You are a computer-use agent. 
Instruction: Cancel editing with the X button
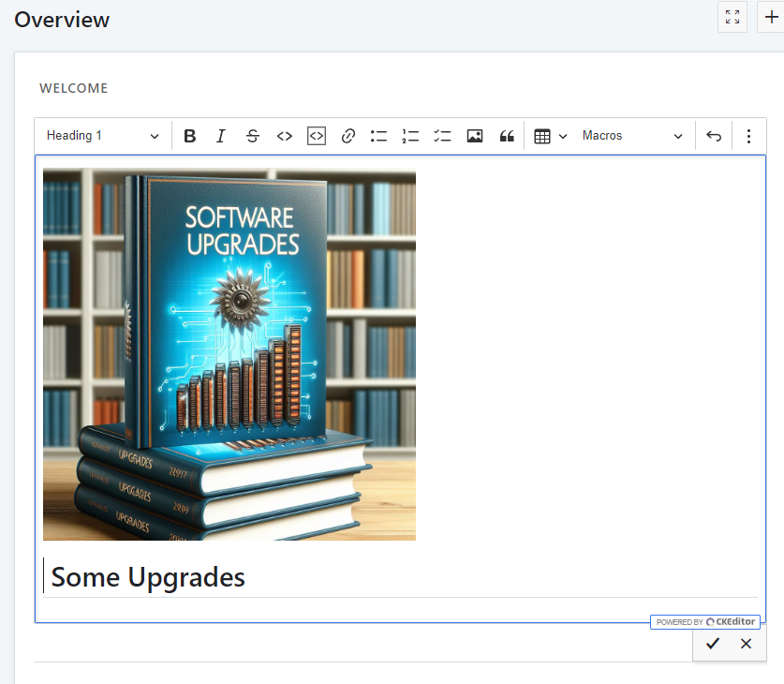pos(746,644)
